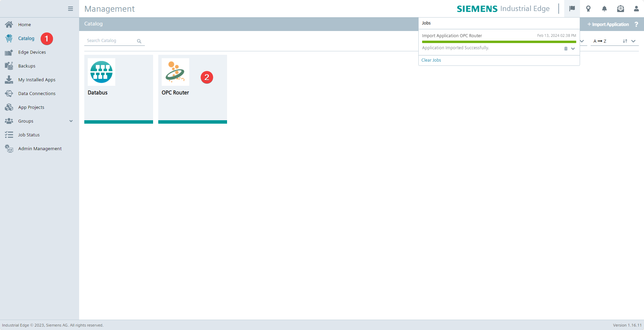Viewport: 644px width, 330px height.
Task: Click the green import progress bar
Action: [498, 42]
